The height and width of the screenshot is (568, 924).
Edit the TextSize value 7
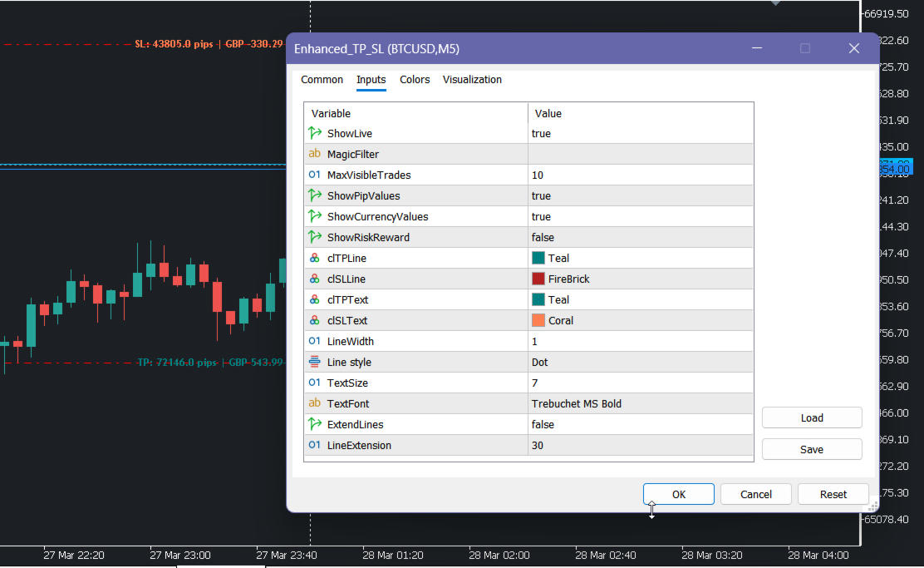641,383
